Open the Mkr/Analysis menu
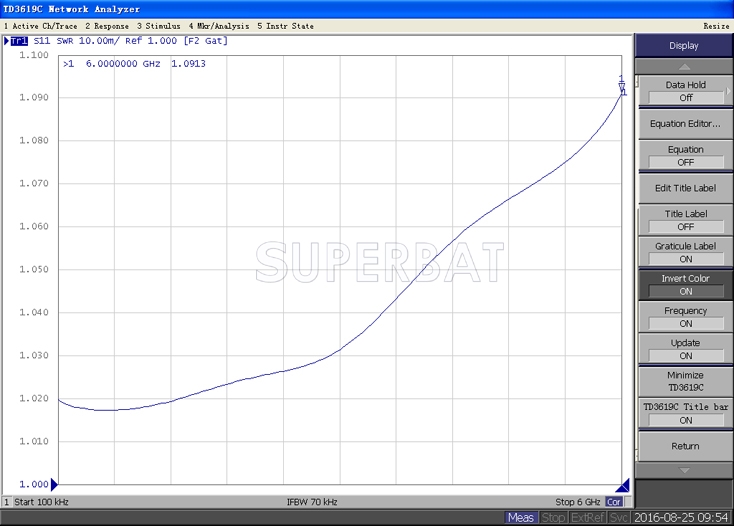734x526 pixels. click(218, 25)
